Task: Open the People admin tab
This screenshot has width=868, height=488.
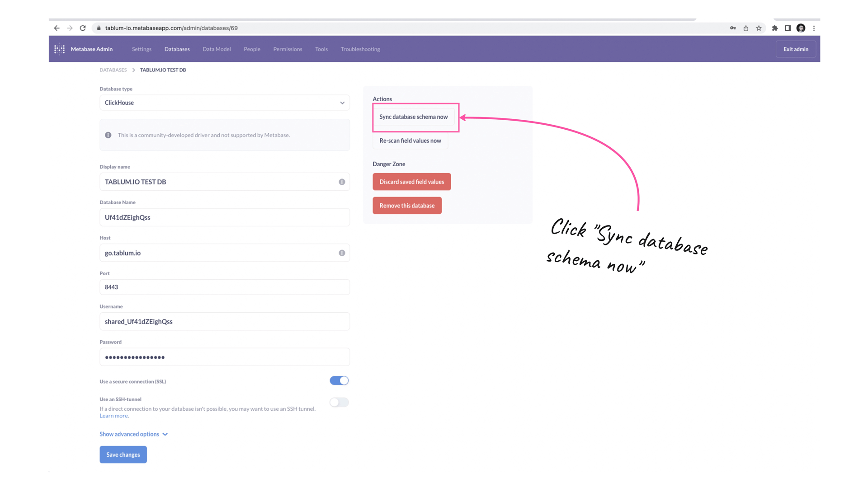Action: 252,49
